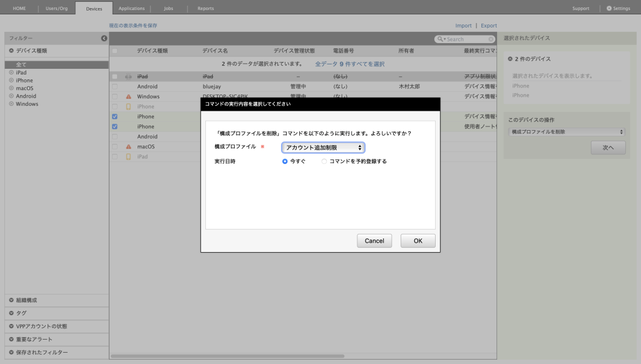The height and width of the screenshot is (364, 641).
Task: Click the search magnifier icon
Action: pyautogui.click(x=440, y=39)
